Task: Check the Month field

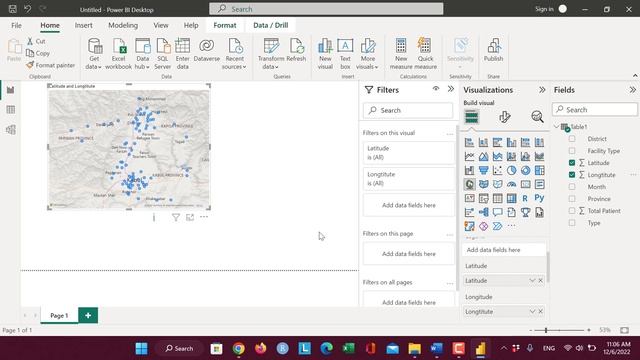Action: 572,187
